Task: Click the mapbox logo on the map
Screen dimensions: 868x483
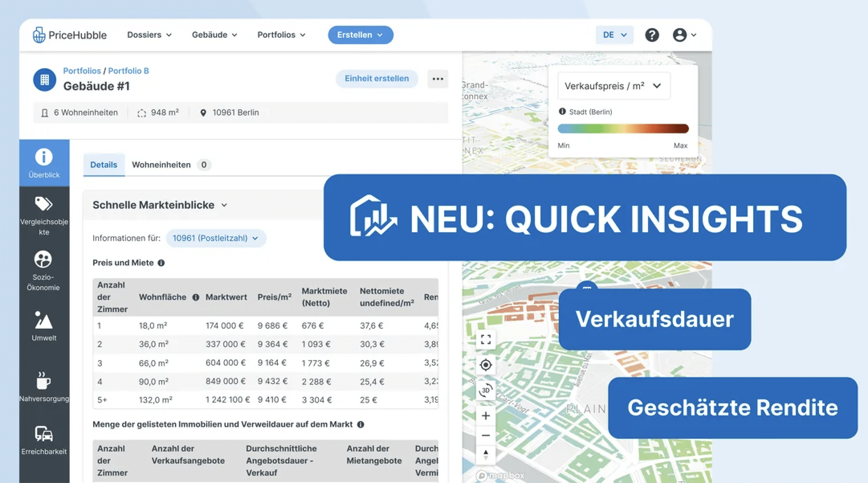Action: tap(500, 476)
